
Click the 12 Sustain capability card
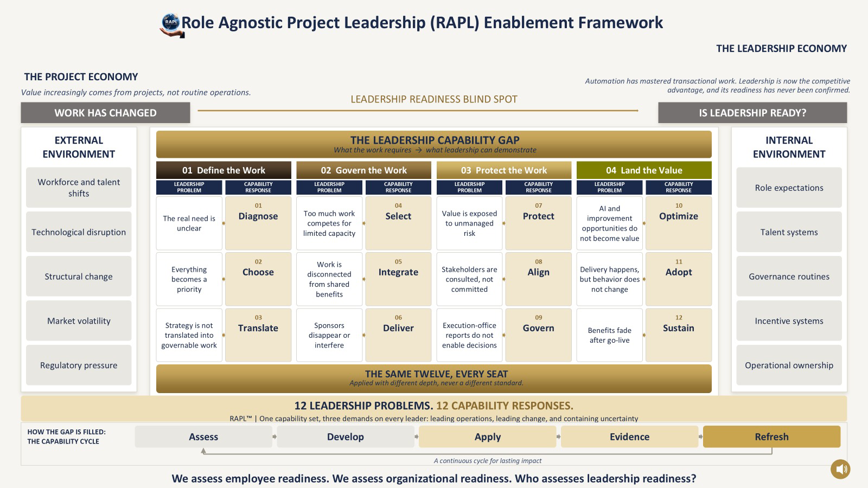[x=679, y=335]
